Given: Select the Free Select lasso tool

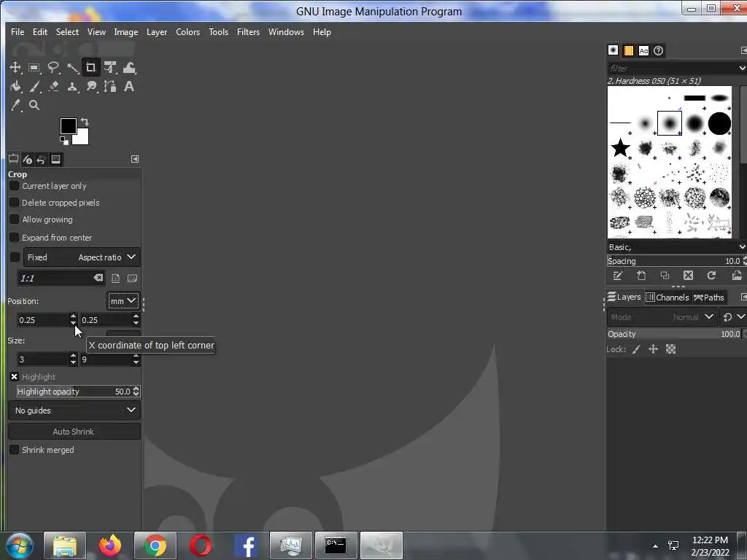Looking at the screenshot, I should click(53, 68).
